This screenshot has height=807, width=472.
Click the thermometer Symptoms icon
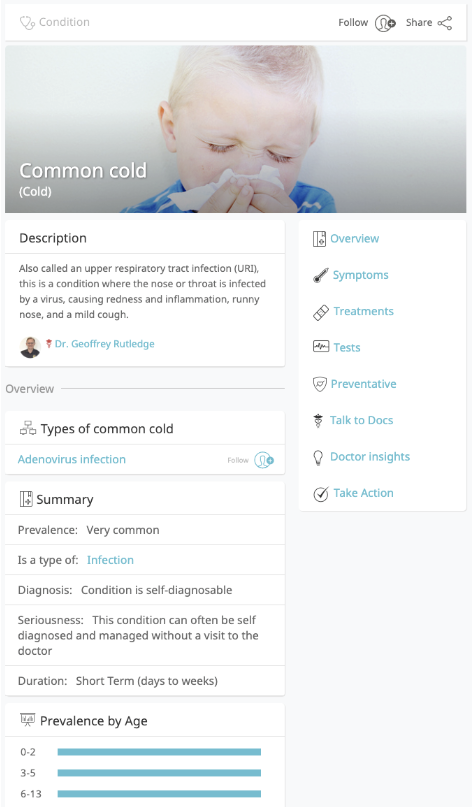pos(320,275)
